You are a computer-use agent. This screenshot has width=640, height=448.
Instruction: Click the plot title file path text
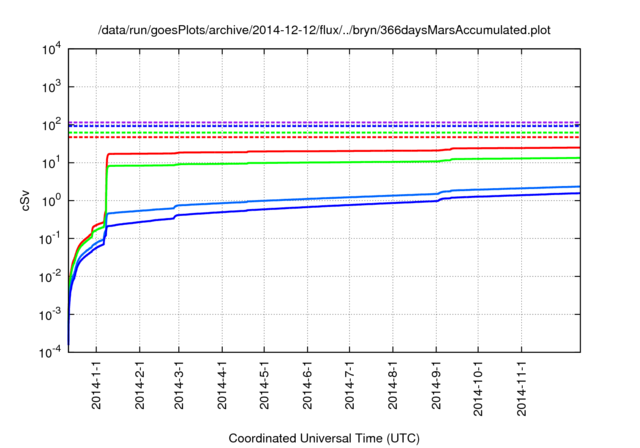324,30
